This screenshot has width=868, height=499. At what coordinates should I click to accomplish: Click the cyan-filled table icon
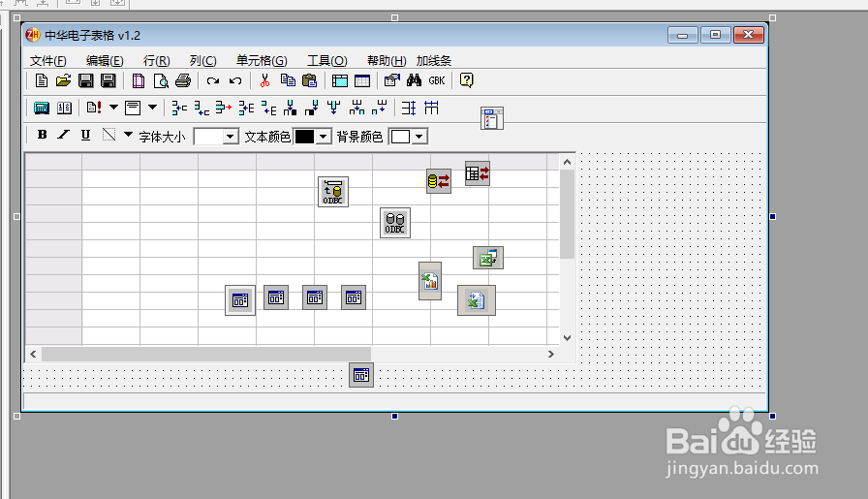tap(339, 80)
